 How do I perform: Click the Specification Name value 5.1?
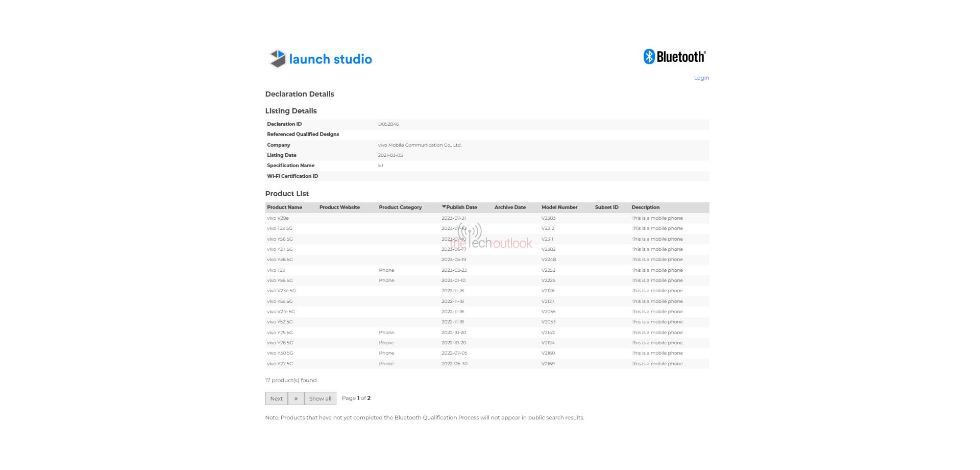tap(380, 166)
